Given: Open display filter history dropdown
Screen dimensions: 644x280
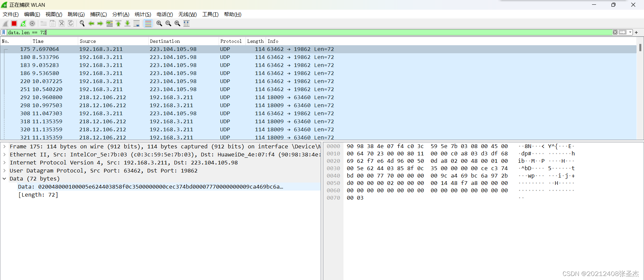Looking at the screenshot, I should pyautogui.click(x=630, y=32).
